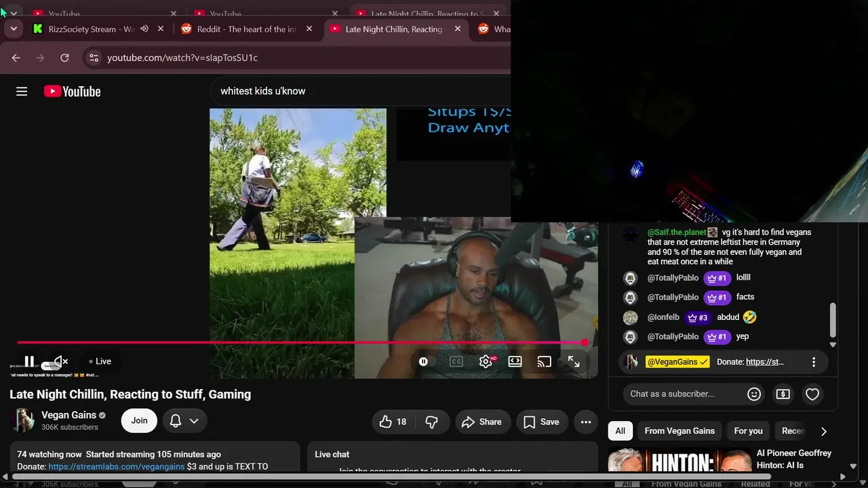Screen dimensions: 868x488
Task: Click the @VeganGains pinned author badge
Action: [x=677, y=362]
